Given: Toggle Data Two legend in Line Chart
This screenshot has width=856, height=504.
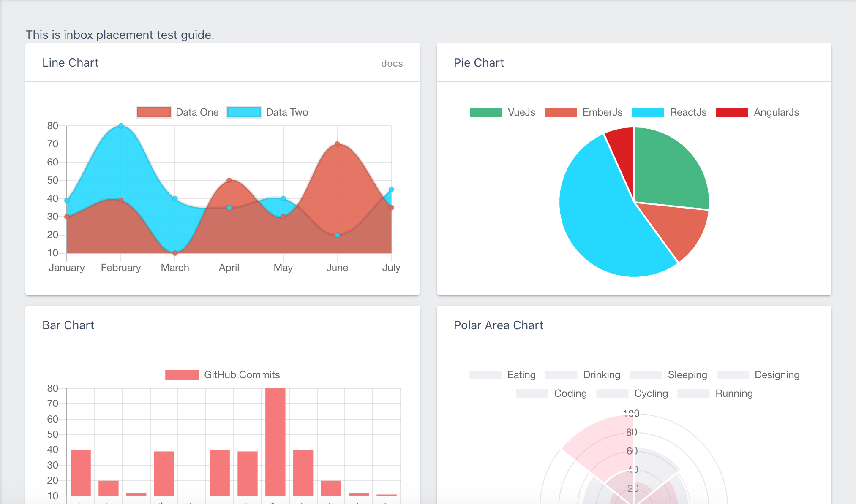Looking at the screenshot, I should (267, 112).
